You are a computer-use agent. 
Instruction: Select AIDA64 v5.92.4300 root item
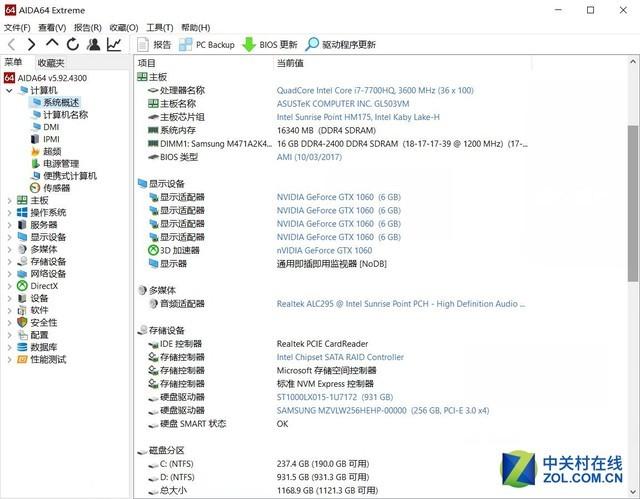(45, 78)
